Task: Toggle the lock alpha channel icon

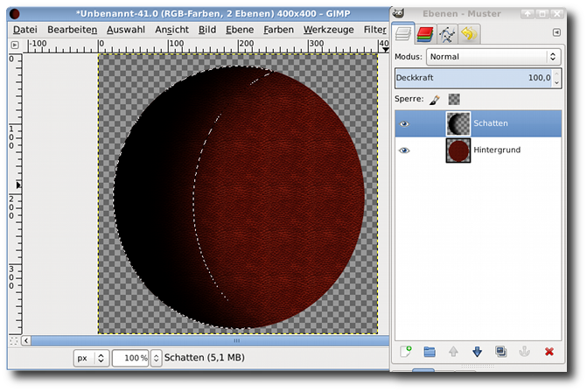Action: pos(454,100)
